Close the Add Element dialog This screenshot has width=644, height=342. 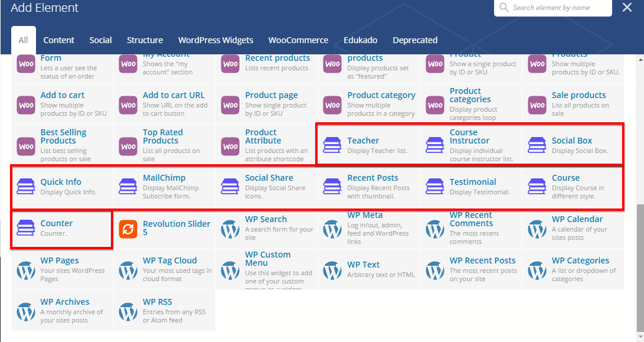627,8
